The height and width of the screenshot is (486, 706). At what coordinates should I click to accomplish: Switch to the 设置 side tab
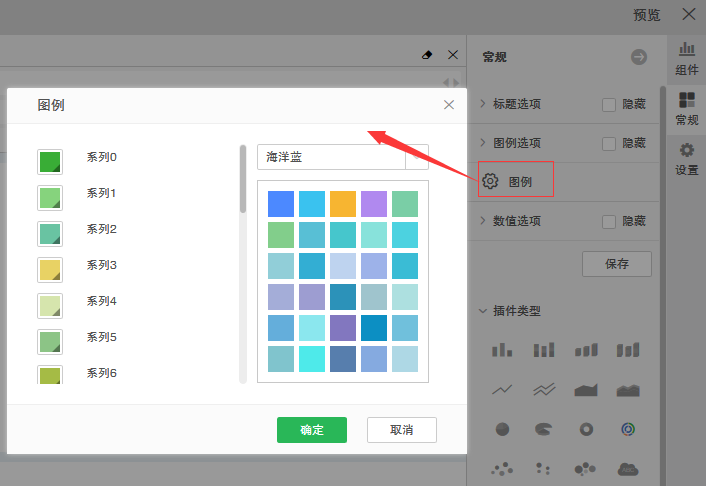(687, 159)
